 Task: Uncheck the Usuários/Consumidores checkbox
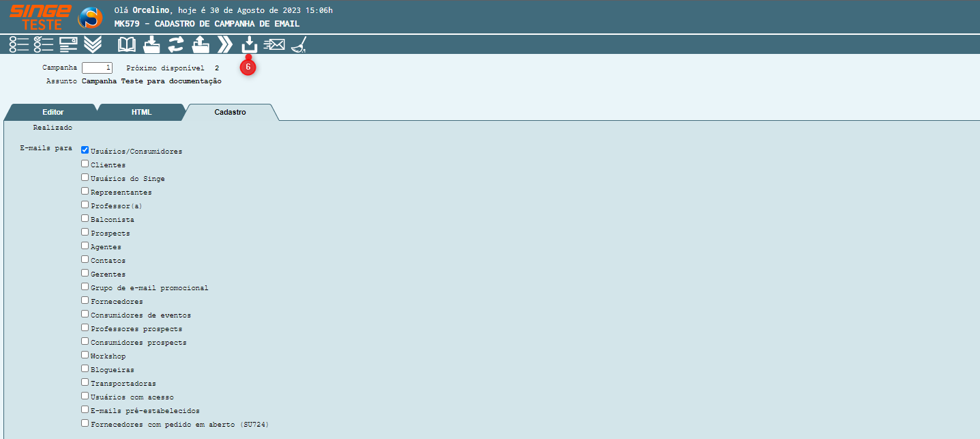pyautogui.click(x=85, y=150)
